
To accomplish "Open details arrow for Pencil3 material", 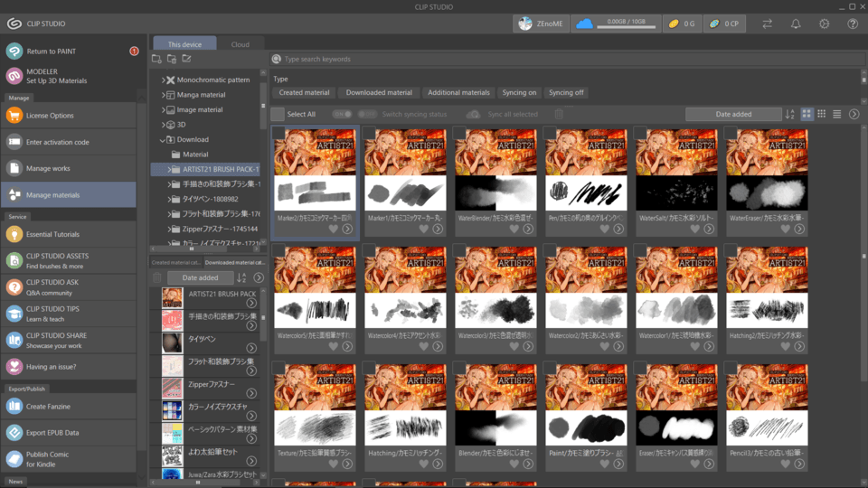I will (799, 464).
